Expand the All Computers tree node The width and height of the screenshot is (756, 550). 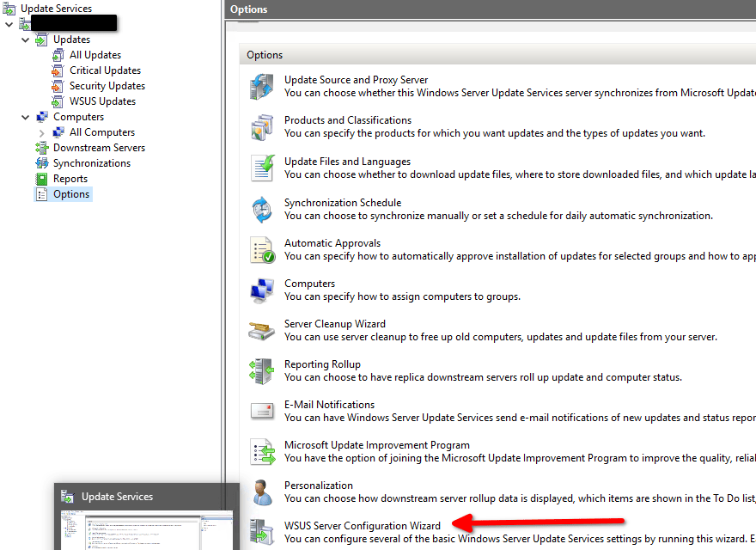(x=41, y=132)
